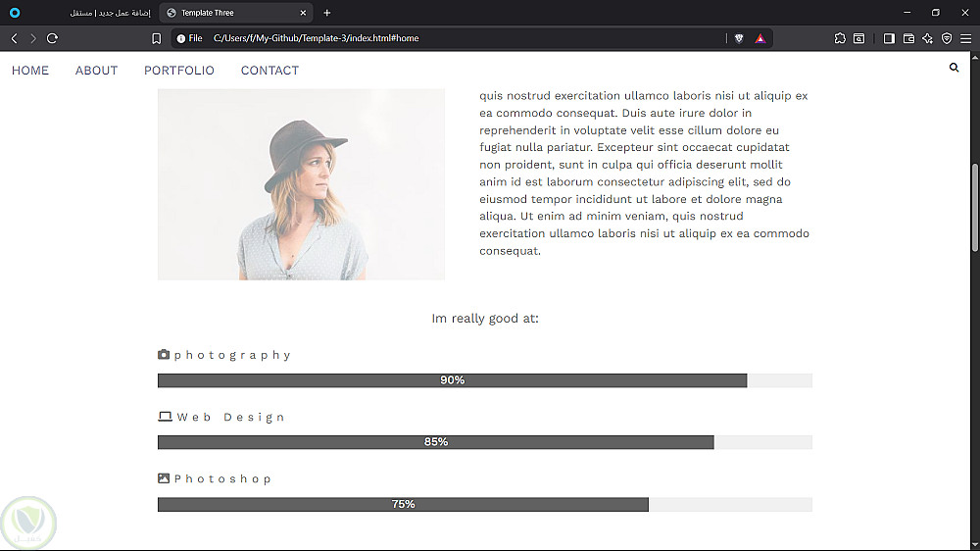
Task: Click the Brave Shields lion icon
Action: pyautogui.click(x=739, y=38)
